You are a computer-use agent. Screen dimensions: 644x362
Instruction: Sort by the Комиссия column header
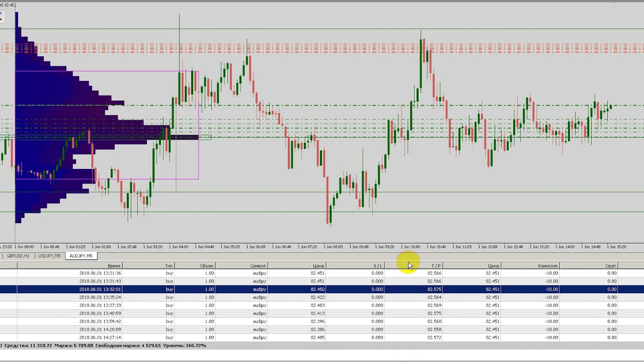click(547, 265)
